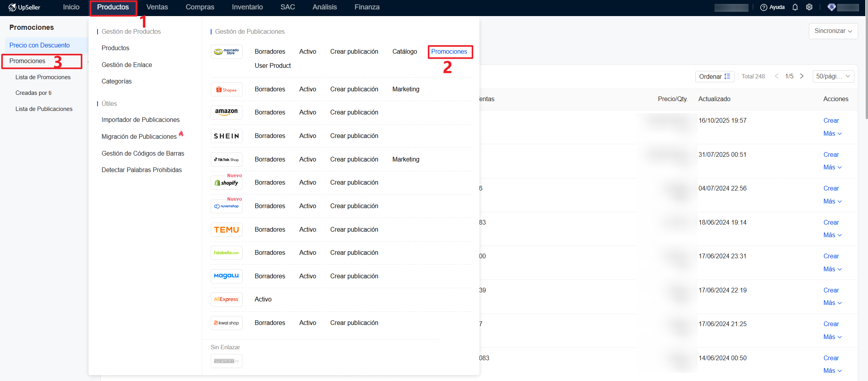Screen dimensions: 868x381
Task: Click the Shopify marketplace logo
Action: click(x=226, y=183)
